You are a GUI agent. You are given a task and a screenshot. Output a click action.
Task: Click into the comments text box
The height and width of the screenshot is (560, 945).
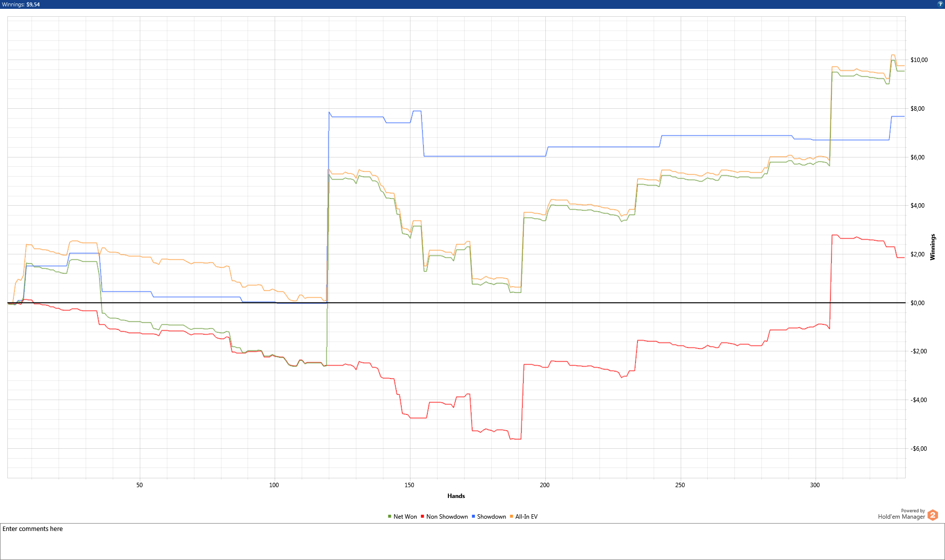pos(472,541)
